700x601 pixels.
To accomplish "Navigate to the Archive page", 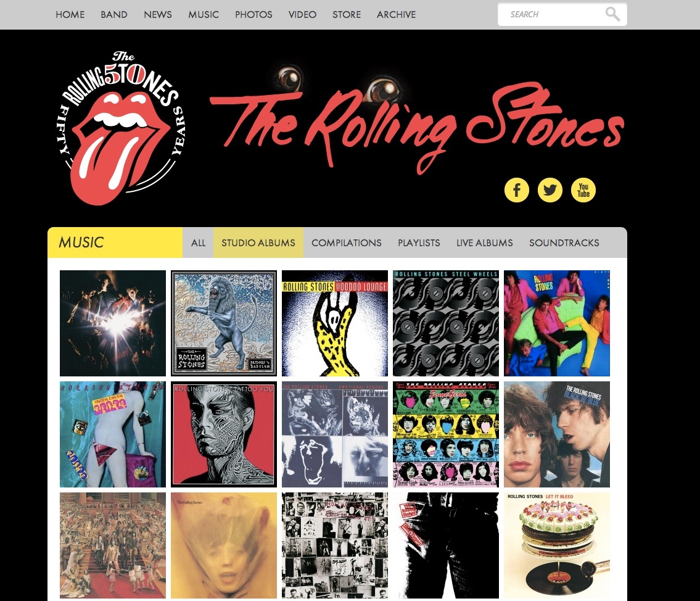I will pos(396,15).
